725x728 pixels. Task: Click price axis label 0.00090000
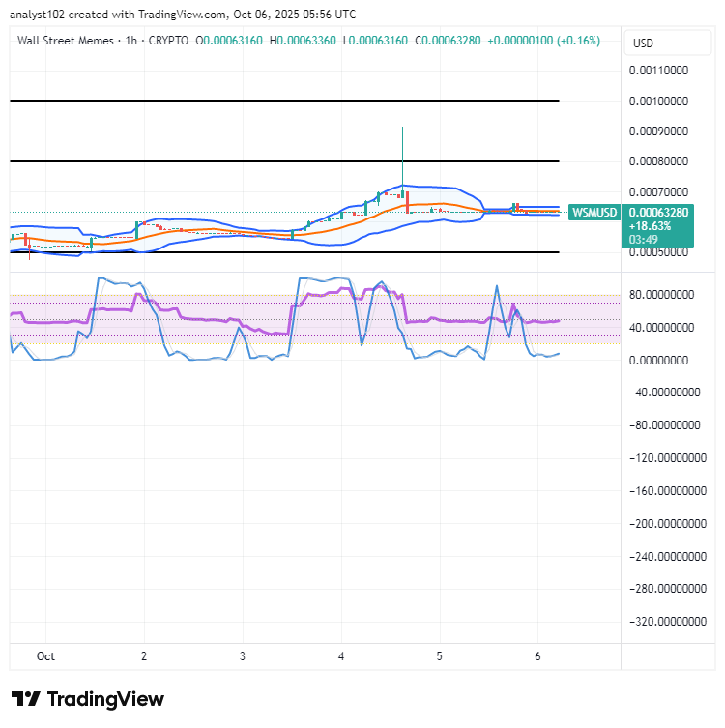tap(658, 131)
